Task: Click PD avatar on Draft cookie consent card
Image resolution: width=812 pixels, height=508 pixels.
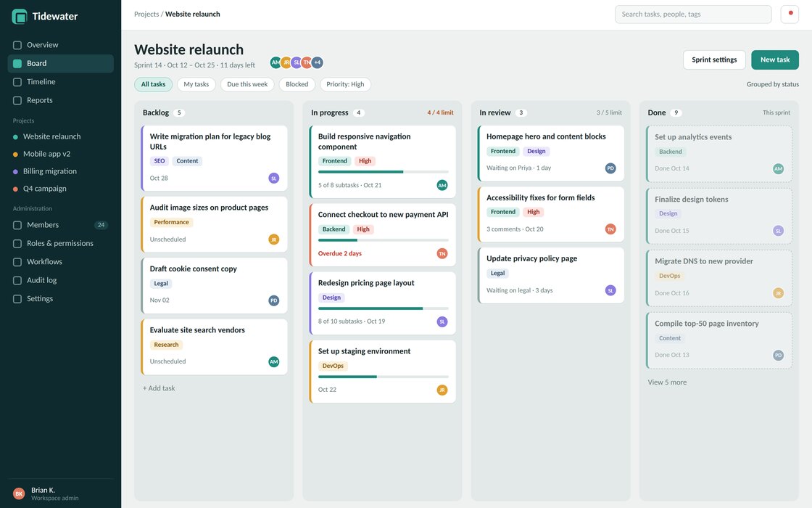Action: pyautogui.click(x=274, y=300)
